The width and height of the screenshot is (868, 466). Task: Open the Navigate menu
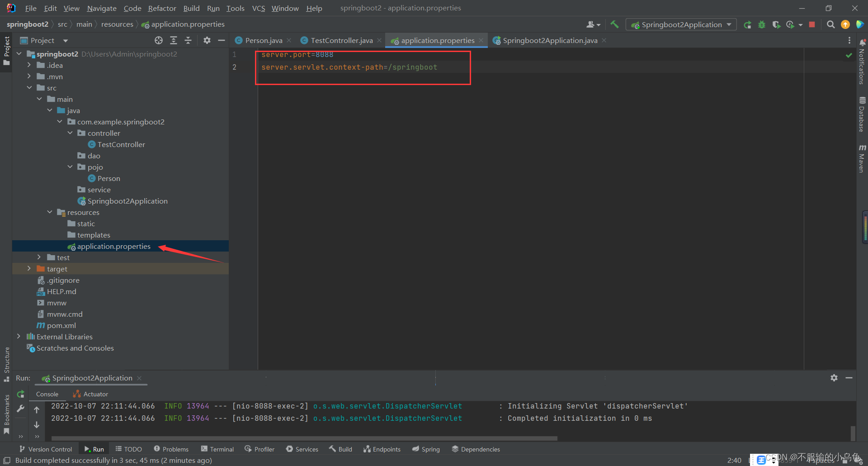(x=102, y=8)
